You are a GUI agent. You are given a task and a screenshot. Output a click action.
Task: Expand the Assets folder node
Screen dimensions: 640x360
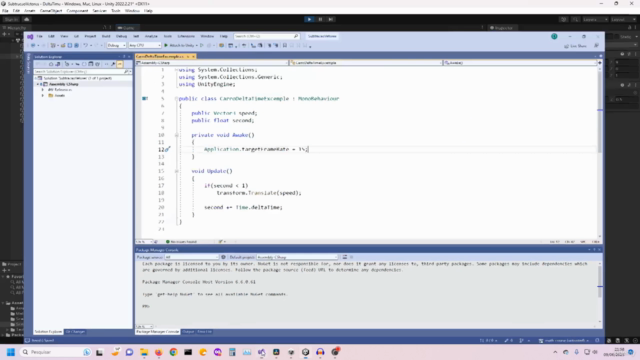[x=42, y=95]
